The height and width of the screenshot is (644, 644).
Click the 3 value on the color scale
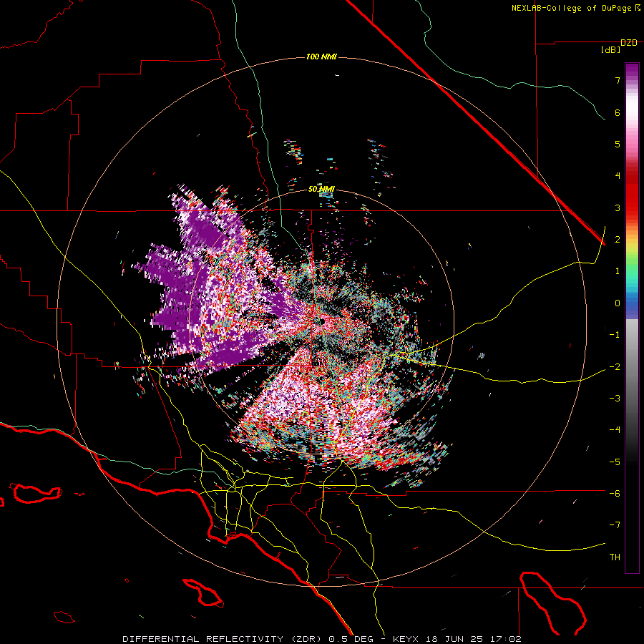click(x=618, y=208)
